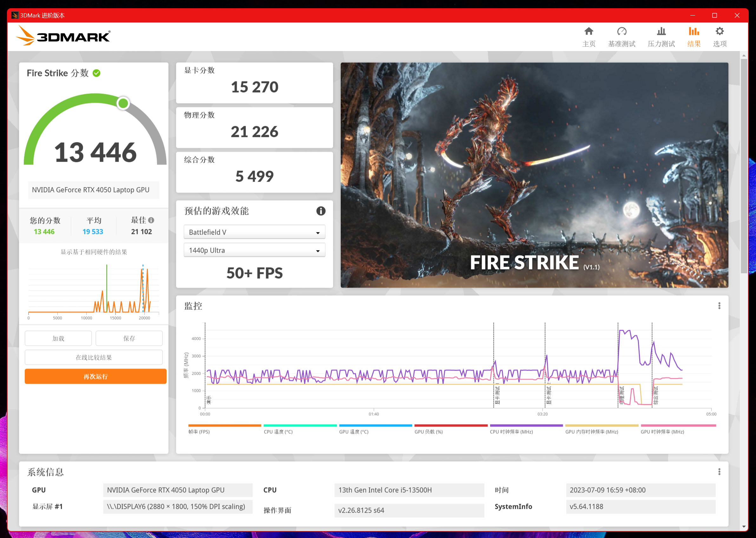756x538 pixels.
Task: Toggle the GPU 负载 (%) legend series
Action: [428, 432]
